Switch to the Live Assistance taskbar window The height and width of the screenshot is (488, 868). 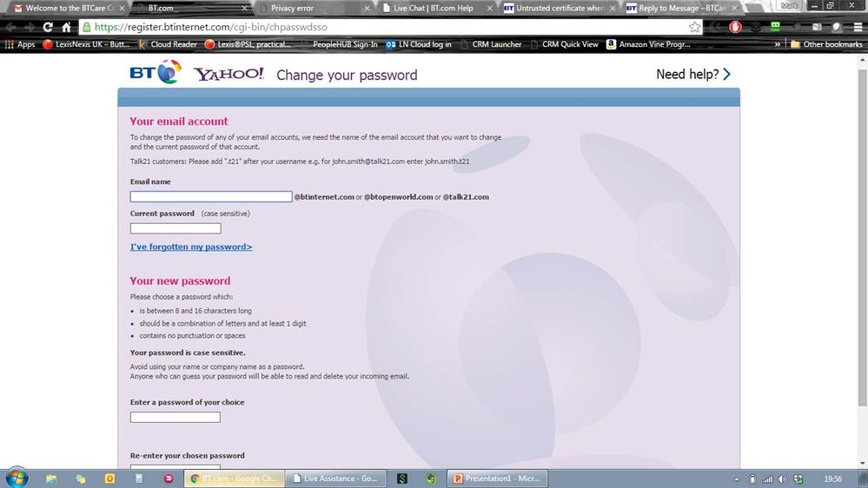tap(335, 478)
